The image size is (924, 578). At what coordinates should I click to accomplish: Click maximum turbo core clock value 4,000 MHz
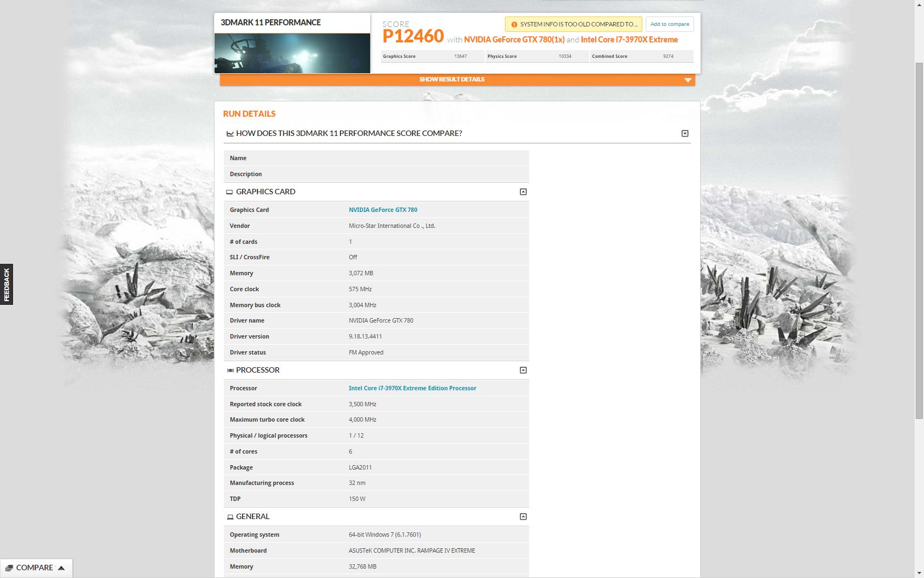point(362,419)
